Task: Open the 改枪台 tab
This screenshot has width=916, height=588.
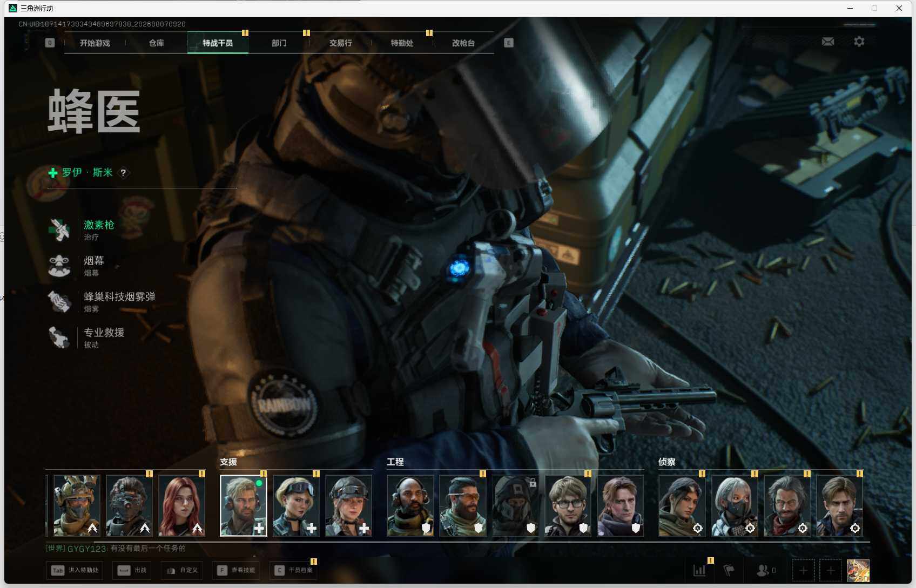Action: pos(463,43)
